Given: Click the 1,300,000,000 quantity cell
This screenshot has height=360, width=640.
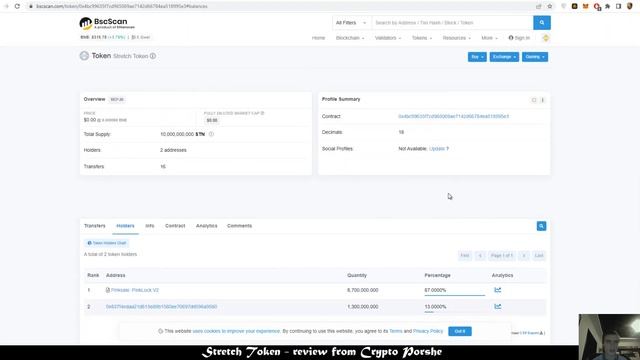Looking at the screenshot, I should coord(362,307).
